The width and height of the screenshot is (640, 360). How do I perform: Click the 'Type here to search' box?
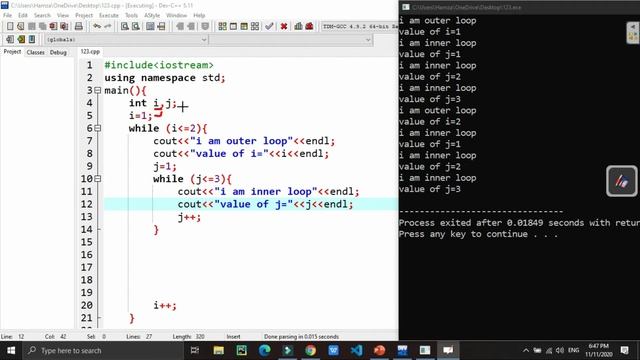pos(102,350)
